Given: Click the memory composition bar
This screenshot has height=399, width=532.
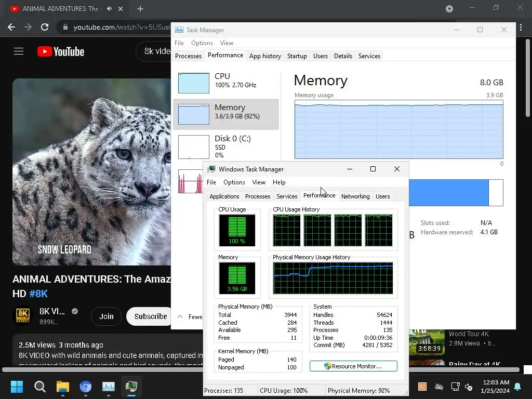Looking at the screenshot, I should click(456, 193).
